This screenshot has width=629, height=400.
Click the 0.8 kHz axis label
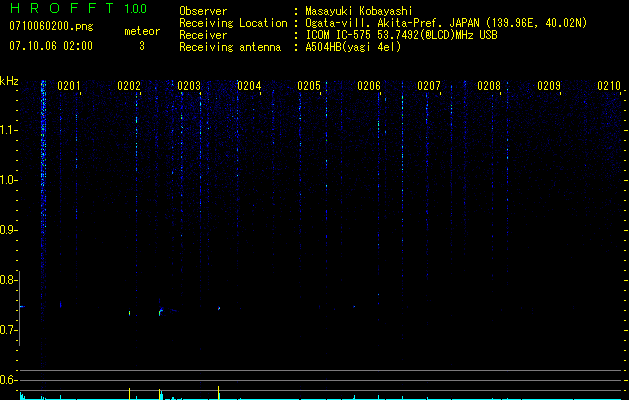[x=8, y=280]
